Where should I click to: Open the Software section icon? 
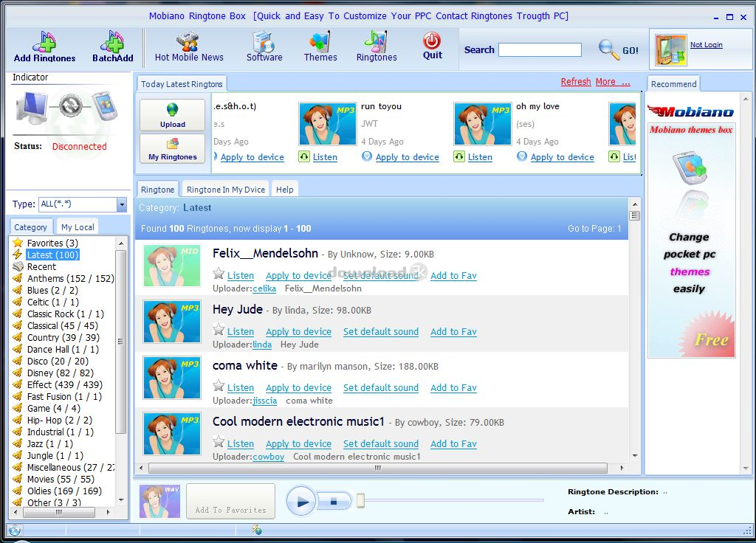click(264, 46)
